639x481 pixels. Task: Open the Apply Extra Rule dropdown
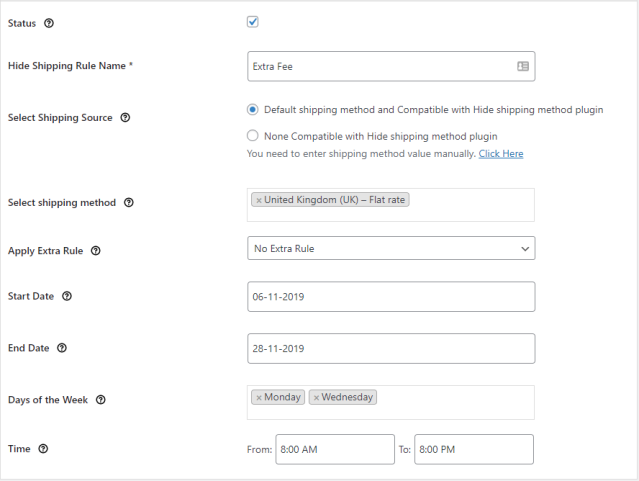pyautogui.click(x=390, y=248)
